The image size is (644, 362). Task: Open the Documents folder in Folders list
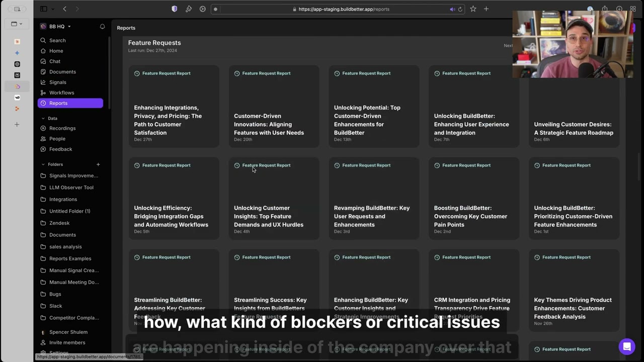pyautogui.click(x=70, y=235)
